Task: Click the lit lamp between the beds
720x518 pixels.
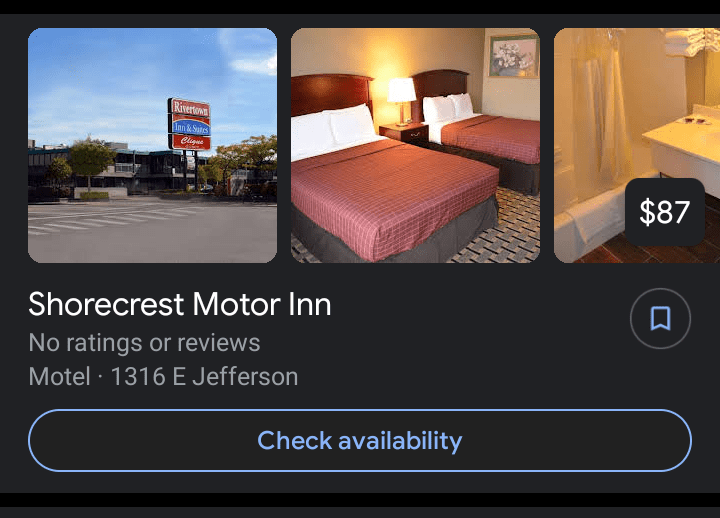Action: (401, 101)
